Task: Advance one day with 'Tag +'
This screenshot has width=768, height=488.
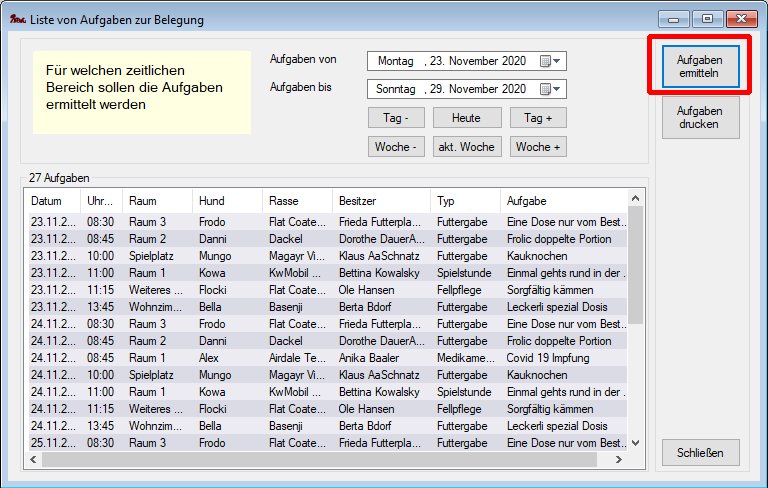Action: [x=538, y=118]
